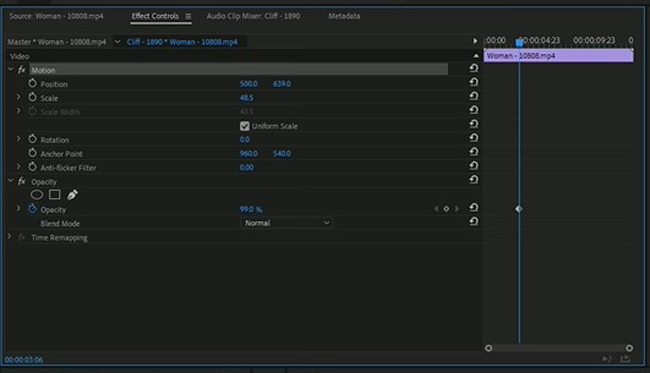Select the ellipse mask tool under Opacity
Viewport: 650px width, 373px height.
click(x=36, y=194)
